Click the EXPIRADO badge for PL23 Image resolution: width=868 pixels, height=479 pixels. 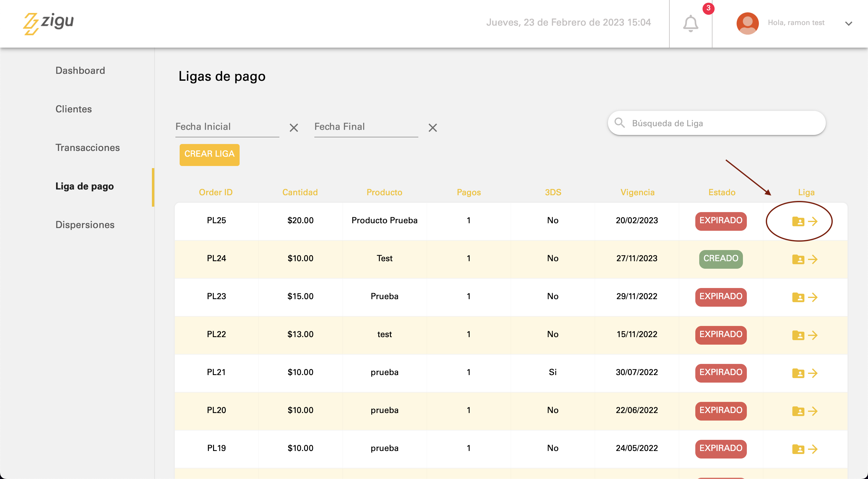(721, 297)
